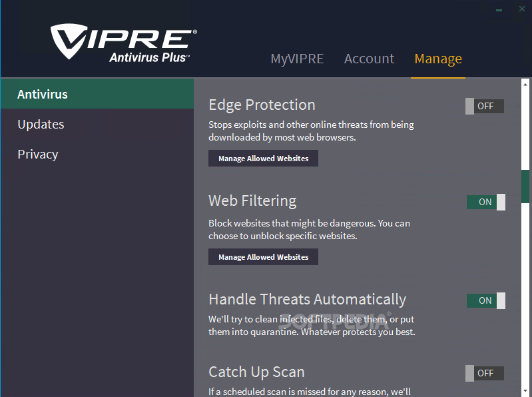Click the 'We'll try to clean infected files' description

[312, 326]
